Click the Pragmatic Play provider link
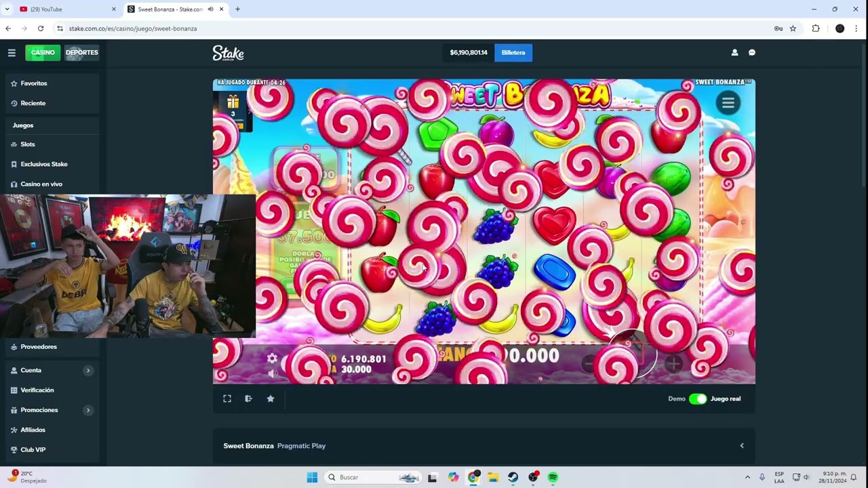This screenshot has width=868, height=488. tap(301, 446)
